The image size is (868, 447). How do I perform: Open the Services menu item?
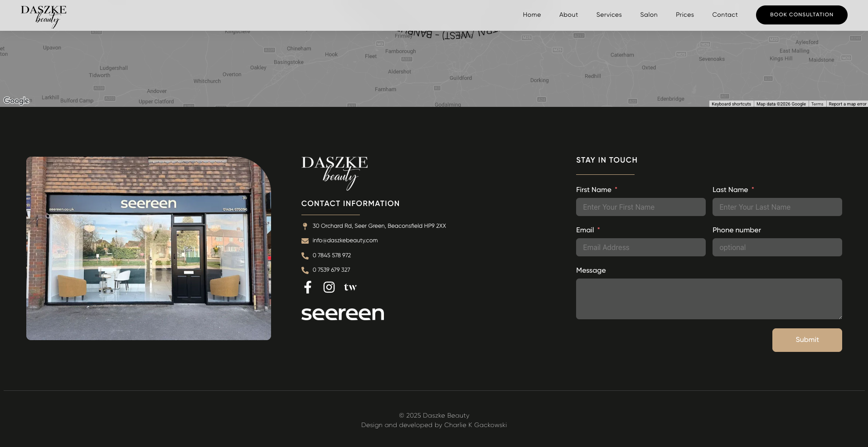click(609, 14)
